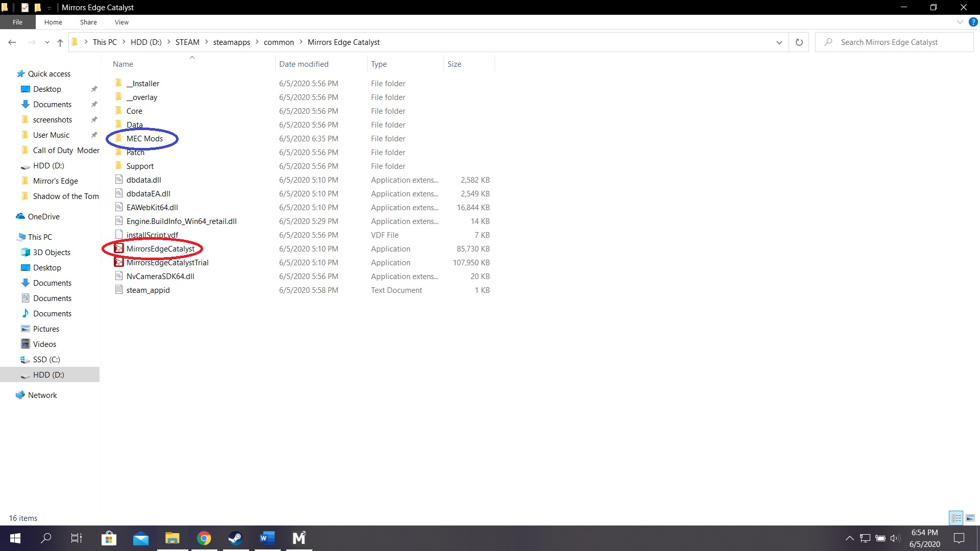Open MirrorsEdgeCatalyst application file
This screenshot has height=551, width=980.
[x=160, y=249]
